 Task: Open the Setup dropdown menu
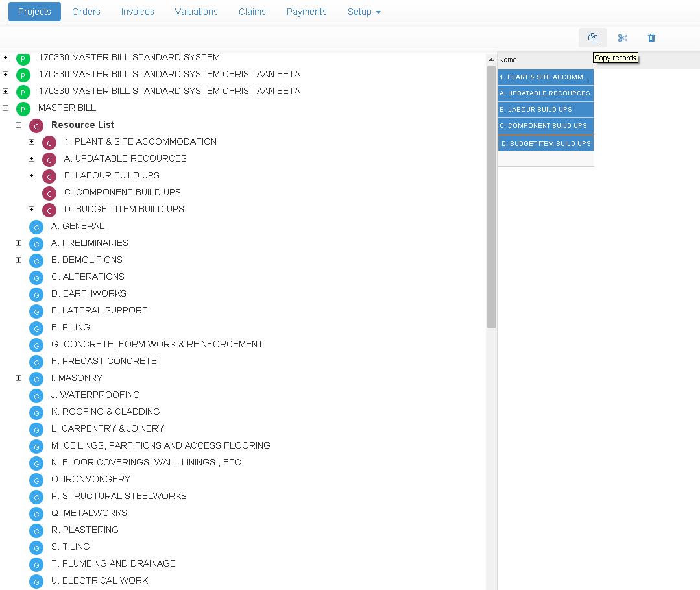click(364, 12)
